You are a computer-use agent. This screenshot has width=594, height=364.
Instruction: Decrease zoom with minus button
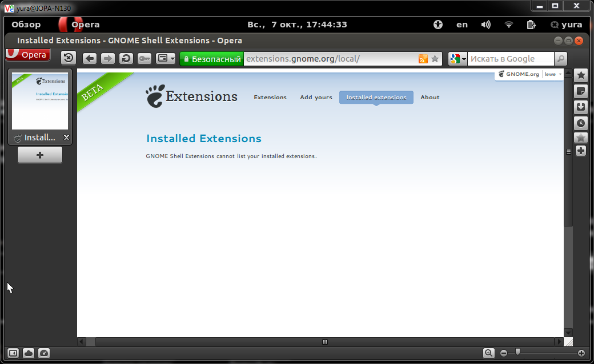pos(503,353)
